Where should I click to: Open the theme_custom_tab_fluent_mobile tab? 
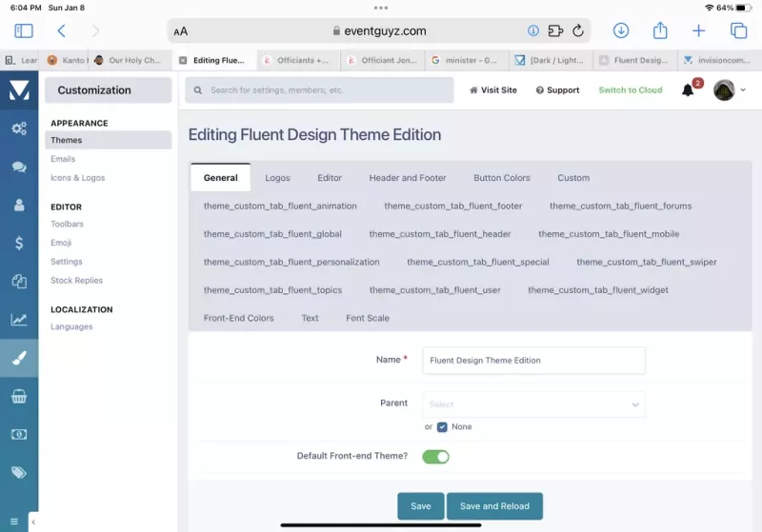click(609, 234)
